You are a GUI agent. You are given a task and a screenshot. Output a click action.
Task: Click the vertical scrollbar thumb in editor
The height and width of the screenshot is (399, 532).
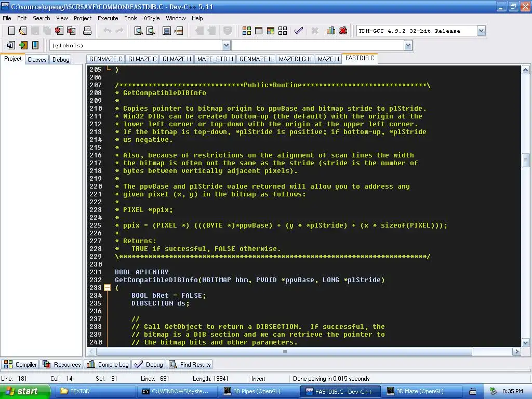(x=526, y=160)
